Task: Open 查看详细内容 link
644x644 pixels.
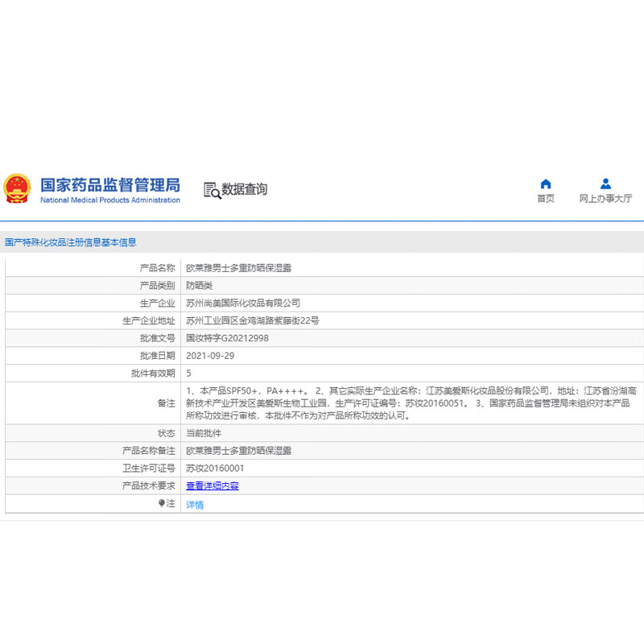Action: coord(213,486)
